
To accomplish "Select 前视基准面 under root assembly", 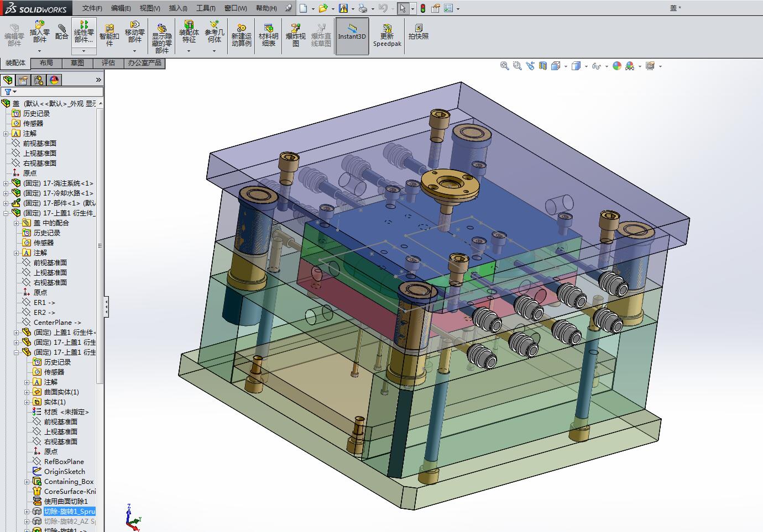I will 40,144.
